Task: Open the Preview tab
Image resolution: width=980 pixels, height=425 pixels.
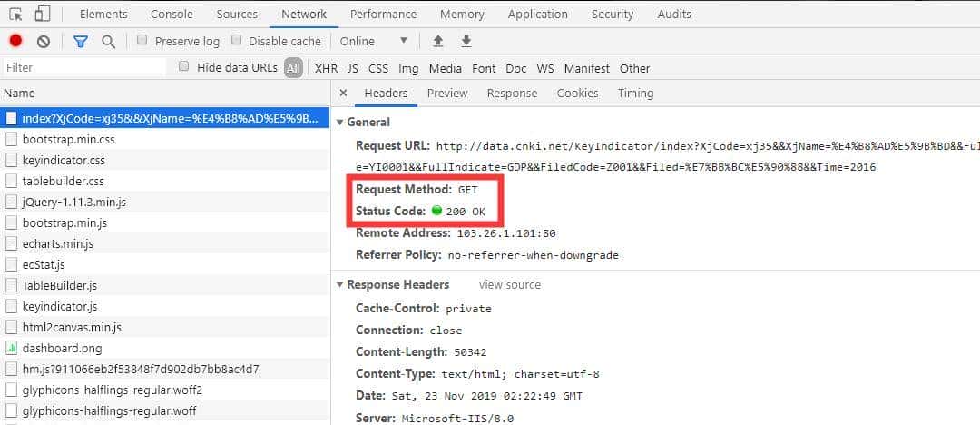Action: point(447,93)
